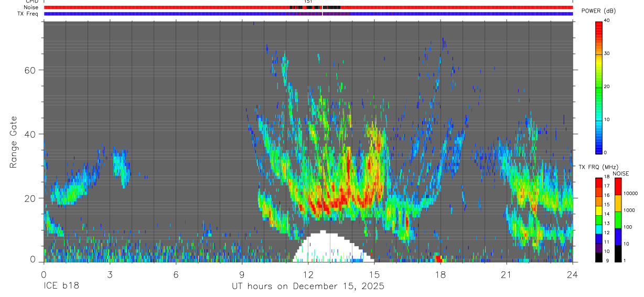Image resolution: width=644 pixels, height=297 pixels.
Task: Click the green 100 block in NOISE legend
Action: (x=618, y=220)
